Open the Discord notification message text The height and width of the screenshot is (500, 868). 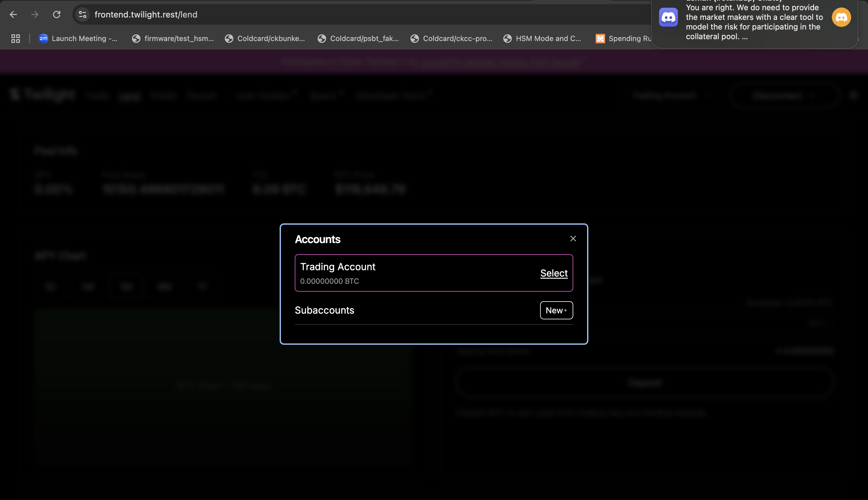coord(754,22)
